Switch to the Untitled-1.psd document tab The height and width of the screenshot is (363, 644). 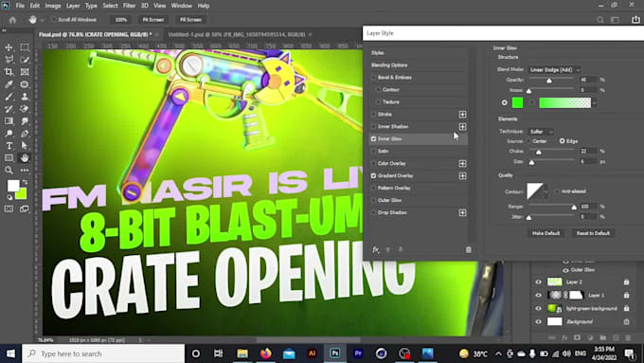tap(237, 34)
